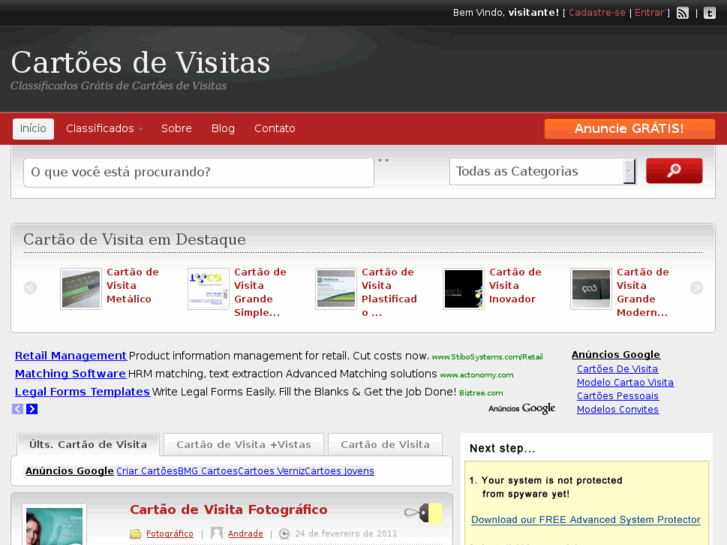Open the Cartão de Visita Fotográfico listing title
This screenshot has height=545, width=727.
coord(229,509)
